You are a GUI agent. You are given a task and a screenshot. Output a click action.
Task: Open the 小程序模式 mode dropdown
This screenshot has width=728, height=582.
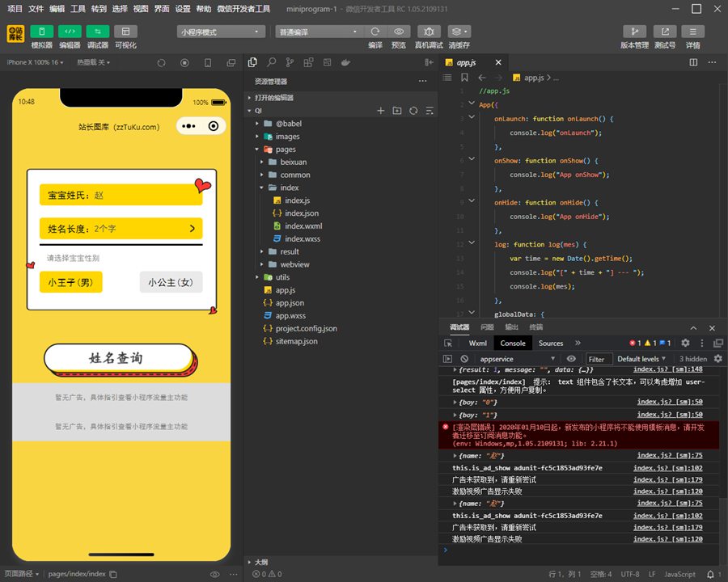221,32
